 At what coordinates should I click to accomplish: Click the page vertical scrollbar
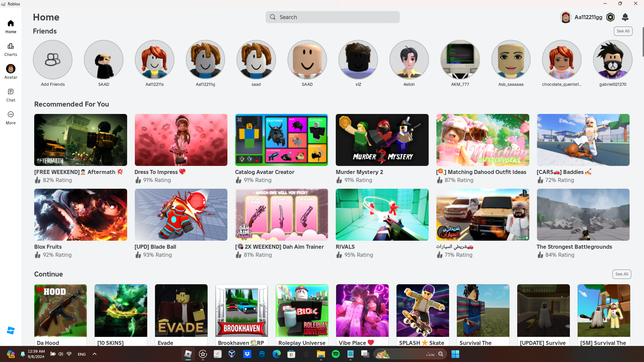pyautogui.click(x=643, y=42)
